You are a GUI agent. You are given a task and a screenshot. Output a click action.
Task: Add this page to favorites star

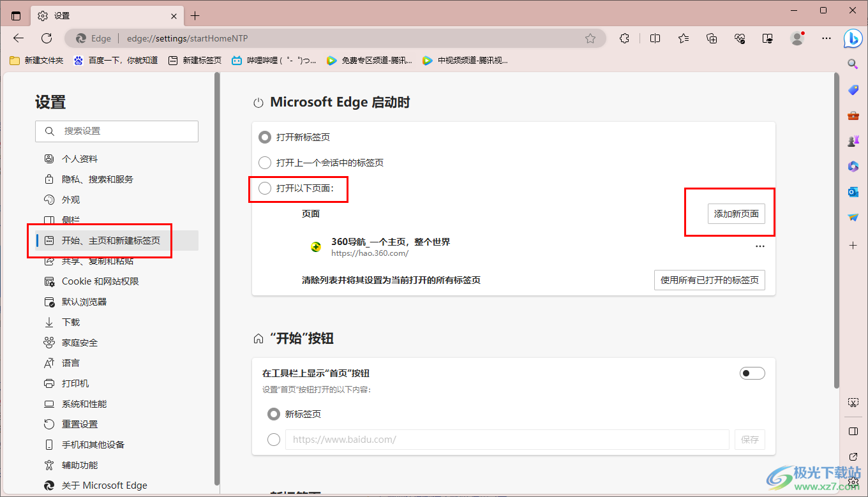590,38
